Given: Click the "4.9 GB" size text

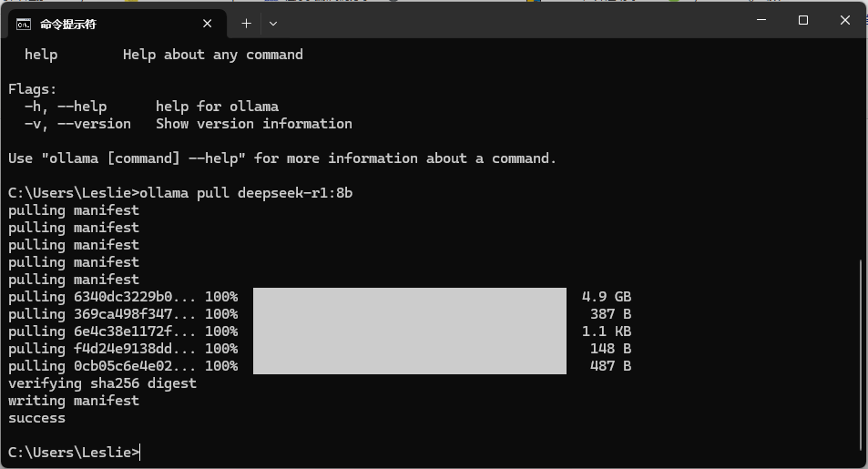Looking at the screenshot, I should tap(606, 297).
